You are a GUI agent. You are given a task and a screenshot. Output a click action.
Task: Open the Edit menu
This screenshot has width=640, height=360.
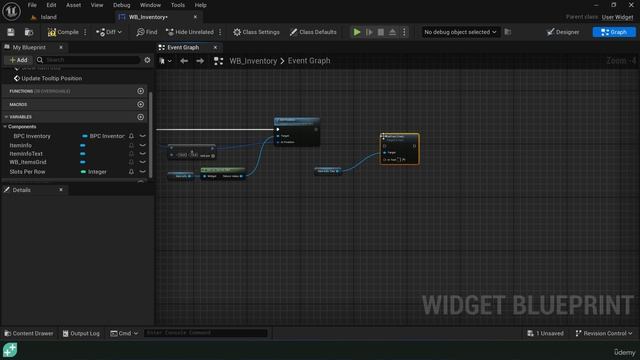tap(51, 5)
